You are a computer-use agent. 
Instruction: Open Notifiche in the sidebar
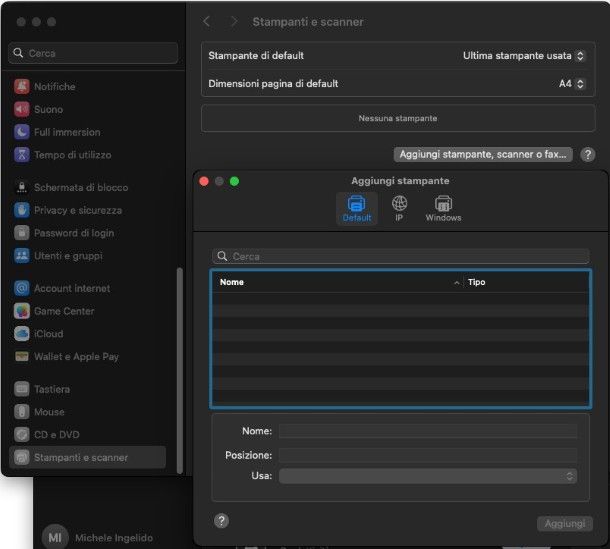(54, 87)
